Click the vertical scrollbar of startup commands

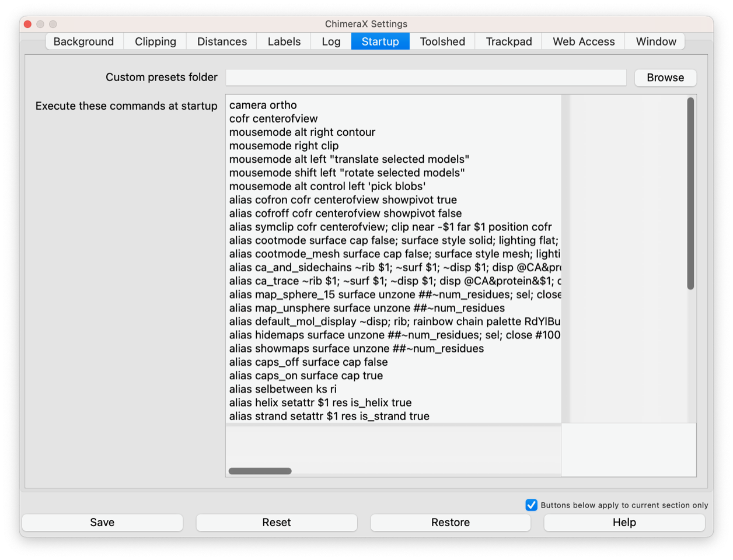pyautogui.click(x=690, y=194)
